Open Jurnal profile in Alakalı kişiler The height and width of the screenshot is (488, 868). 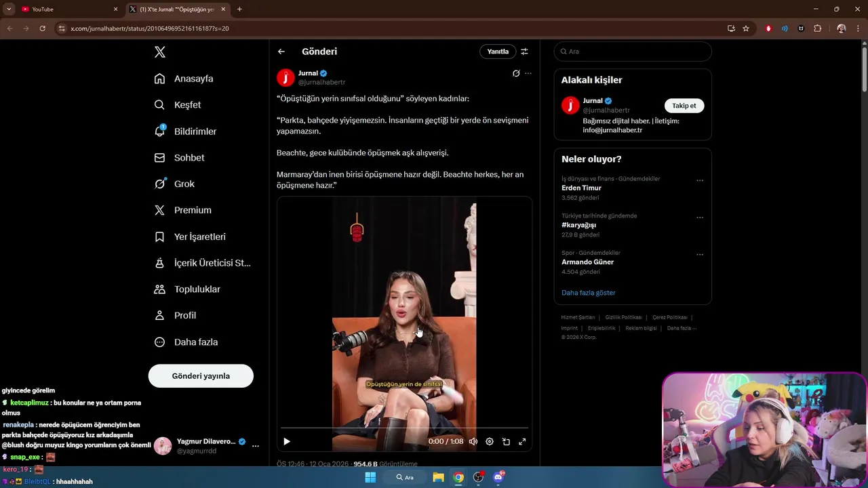pyautogui.click(x=593, y=101)
